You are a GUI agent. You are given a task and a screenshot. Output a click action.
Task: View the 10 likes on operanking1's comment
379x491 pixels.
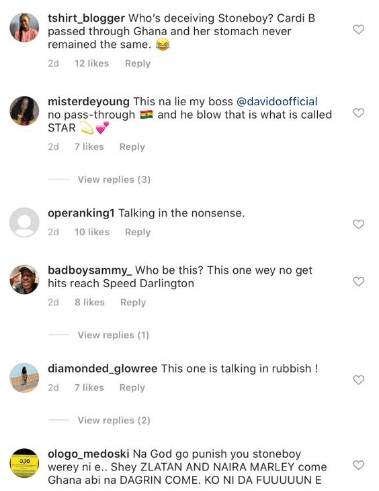92,232
